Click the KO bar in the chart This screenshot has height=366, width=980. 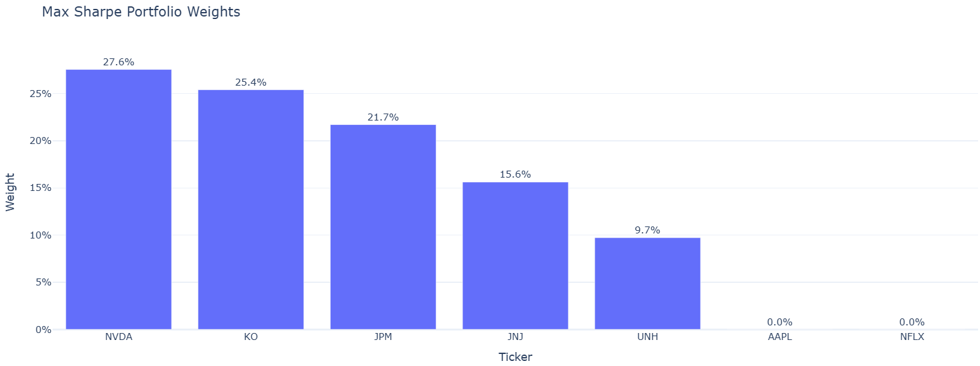click(x=251, y=209)
